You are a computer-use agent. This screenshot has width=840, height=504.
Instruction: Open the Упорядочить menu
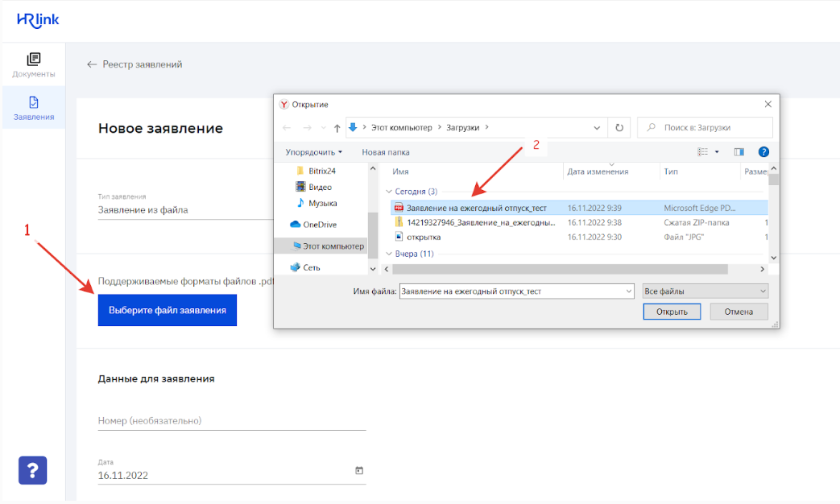click(x=313, y=152)
